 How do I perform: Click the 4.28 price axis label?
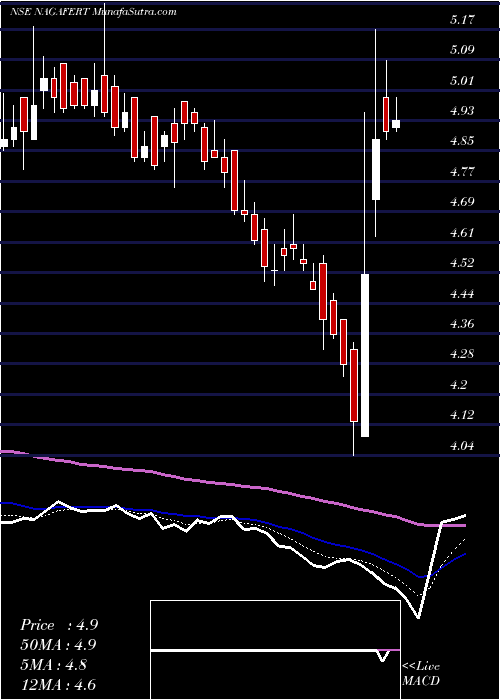coord(462,354)
